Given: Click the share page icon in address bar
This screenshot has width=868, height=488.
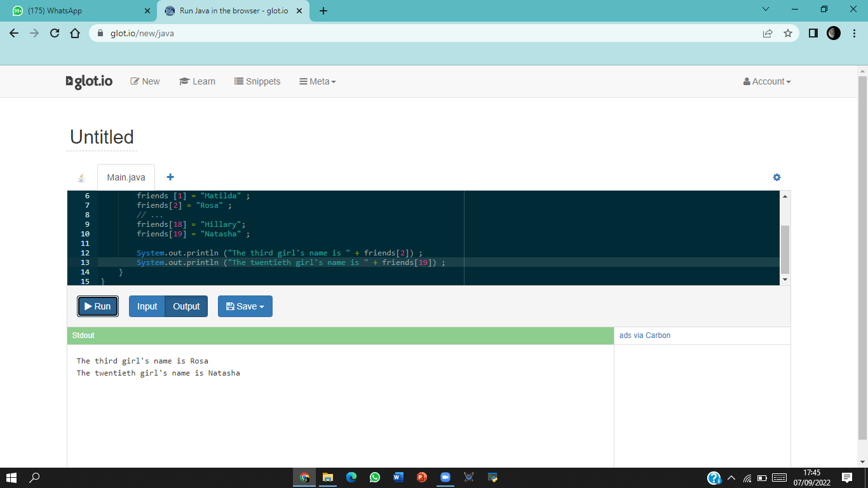Looking at the screenshot, I should (768, 33).
